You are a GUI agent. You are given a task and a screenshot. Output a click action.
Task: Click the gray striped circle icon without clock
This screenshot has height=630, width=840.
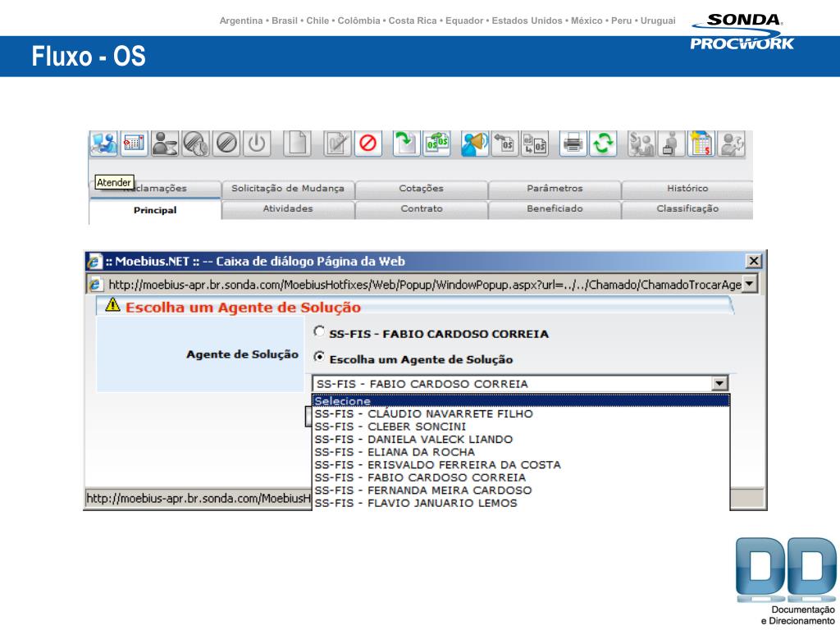point(226,144)
